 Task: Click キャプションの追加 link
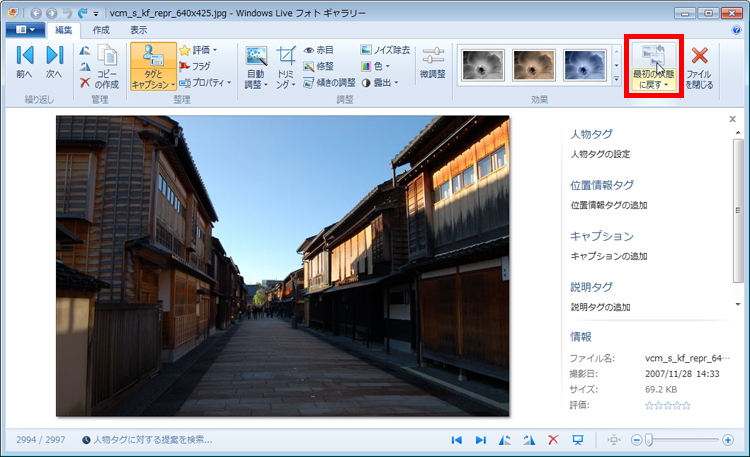[x=608, y=256]
